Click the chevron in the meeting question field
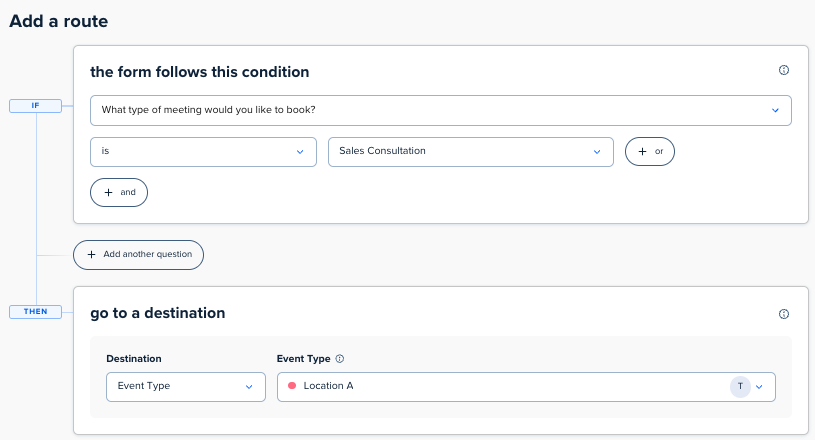 click(775, 110)
